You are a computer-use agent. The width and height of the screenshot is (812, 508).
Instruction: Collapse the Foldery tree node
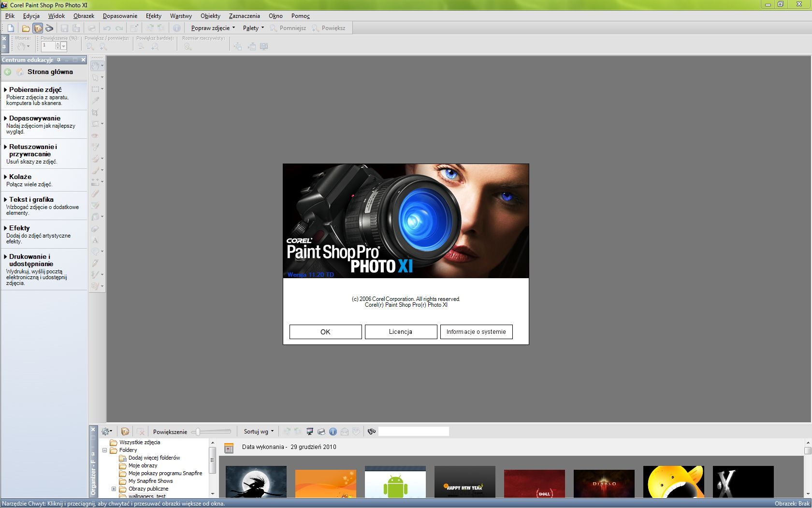point(104,450)
